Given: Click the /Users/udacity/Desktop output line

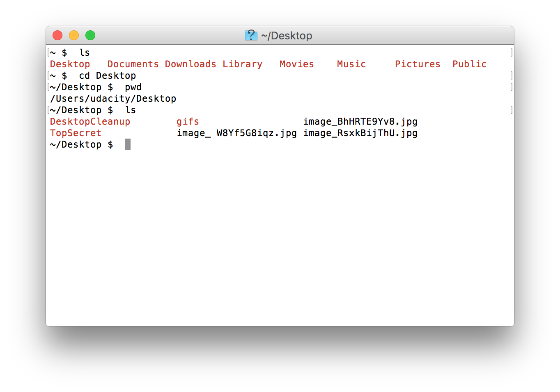Looking at the screenshot, I should [113, 98].
